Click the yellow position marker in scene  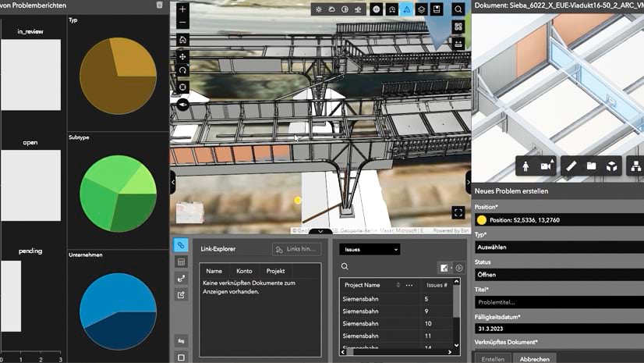298,200
